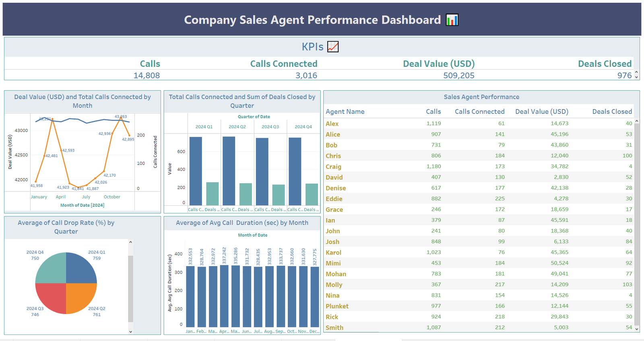The height and width of the screenshot is (341, 644).
Task: Select agent Mimi in the performance table
Action: [333, 263]
